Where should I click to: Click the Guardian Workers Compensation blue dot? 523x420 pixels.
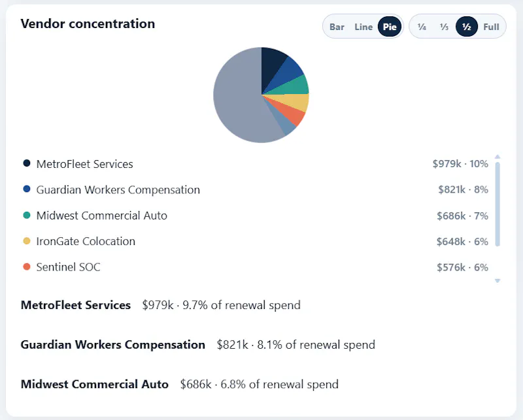coord(27,189)
